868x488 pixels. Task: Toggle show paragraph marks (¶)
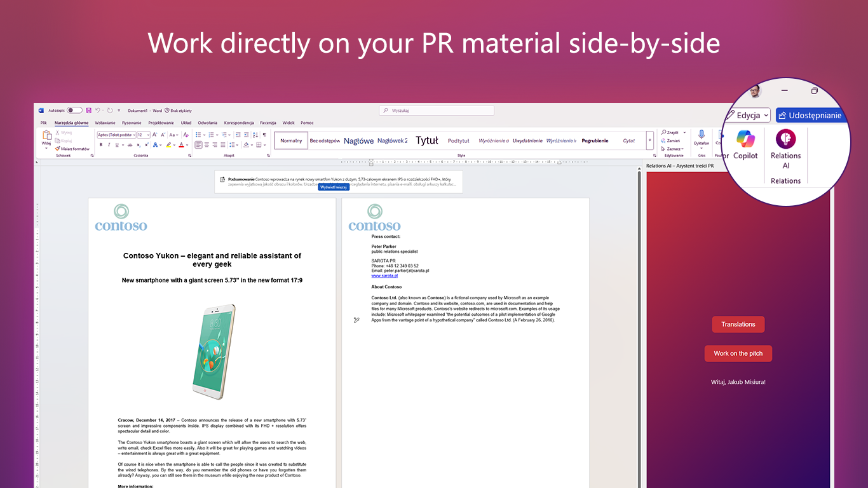pos(264,135)
